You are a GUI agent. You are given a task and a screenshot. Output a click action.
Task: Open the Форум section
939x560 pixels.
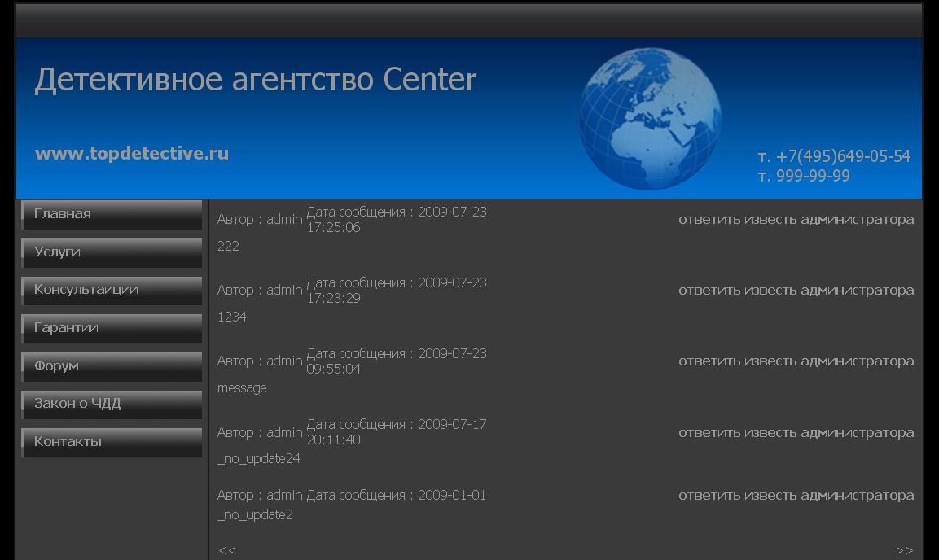(x=112, y=366)
